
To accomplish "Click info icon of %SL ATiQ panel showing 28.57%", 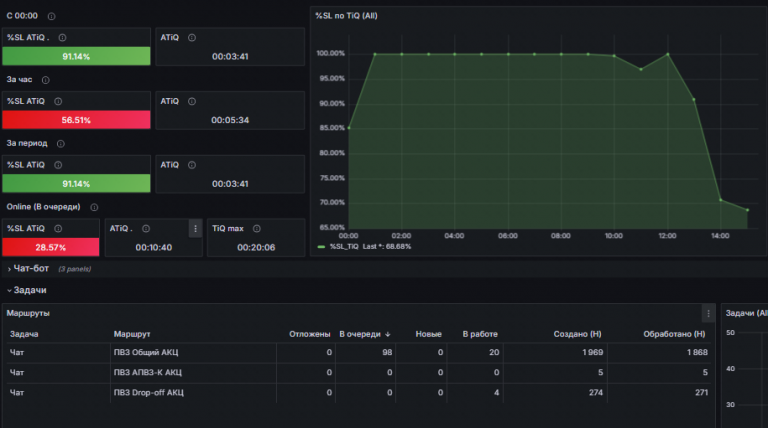I will coord(58,229).
